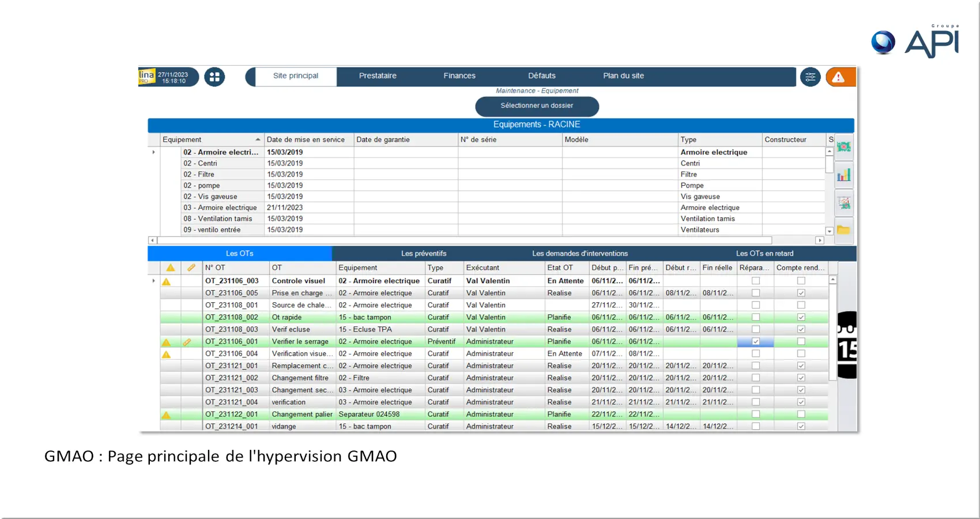This screenshot has height=519, width=980.
Task: Open the Plan du site tab
Action: click(x=624, y=76)
